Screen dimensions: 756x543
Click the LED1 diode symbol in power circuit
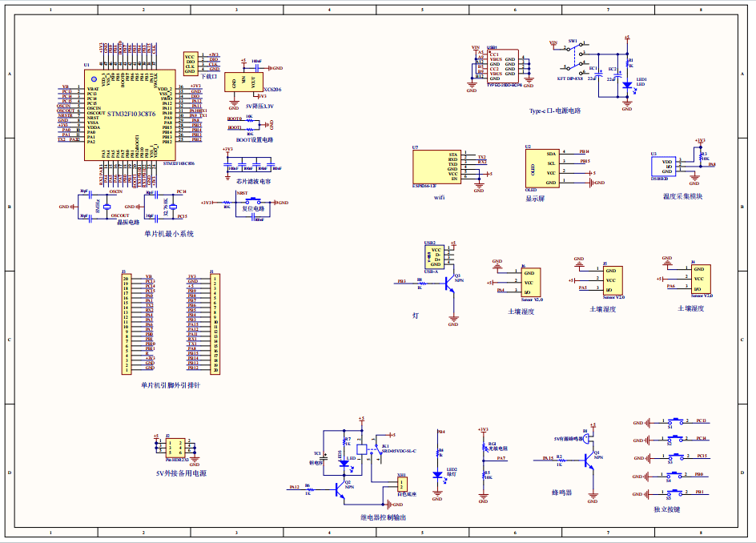pyautogui.click(x=628, y=85)
